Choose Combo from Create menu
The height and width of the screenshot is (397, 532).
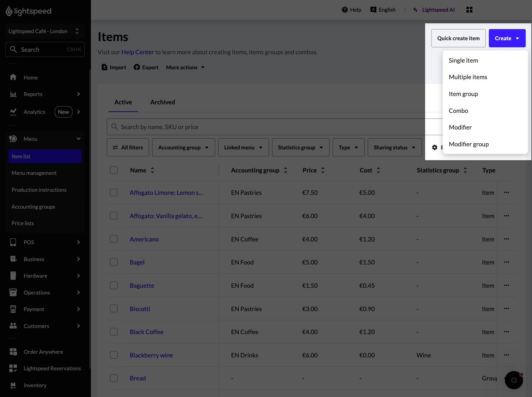(x=485, y=111)
